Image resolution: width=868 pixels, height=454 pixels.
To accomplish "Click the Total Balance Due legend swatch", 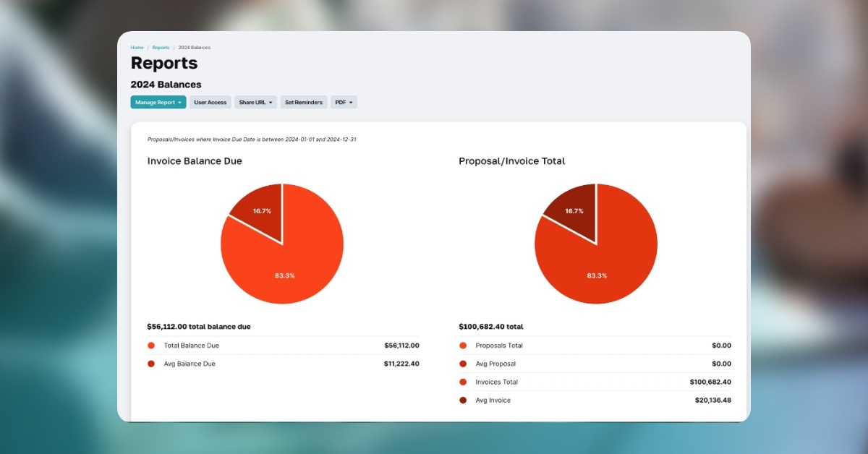I will pyautogui.click(x=151, y=346).
